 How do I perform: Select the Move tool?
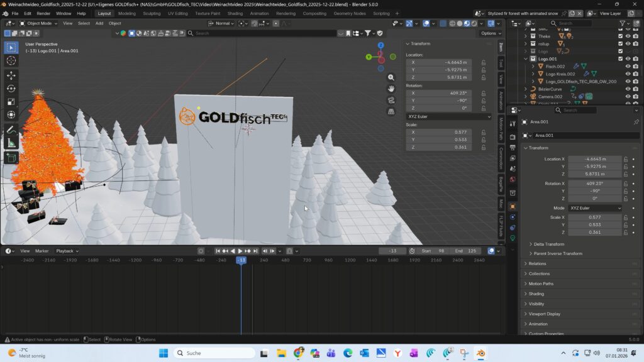[11, 75]
